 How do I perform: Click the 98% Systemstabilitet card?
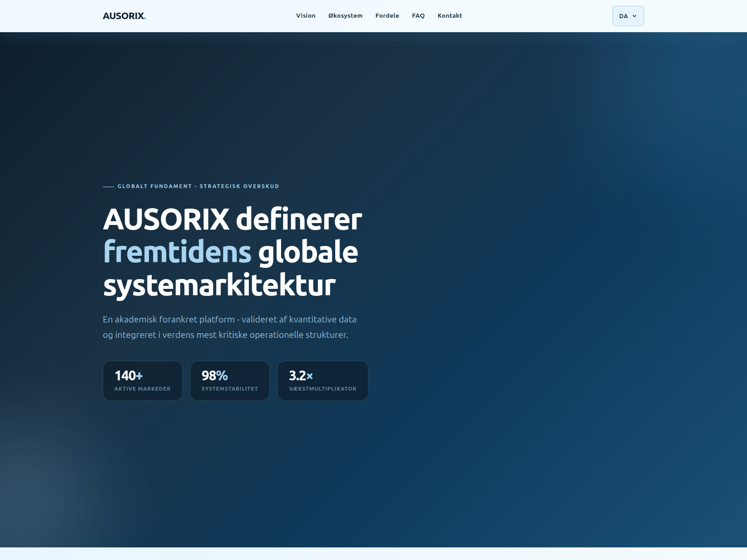[x=230, y=381]
